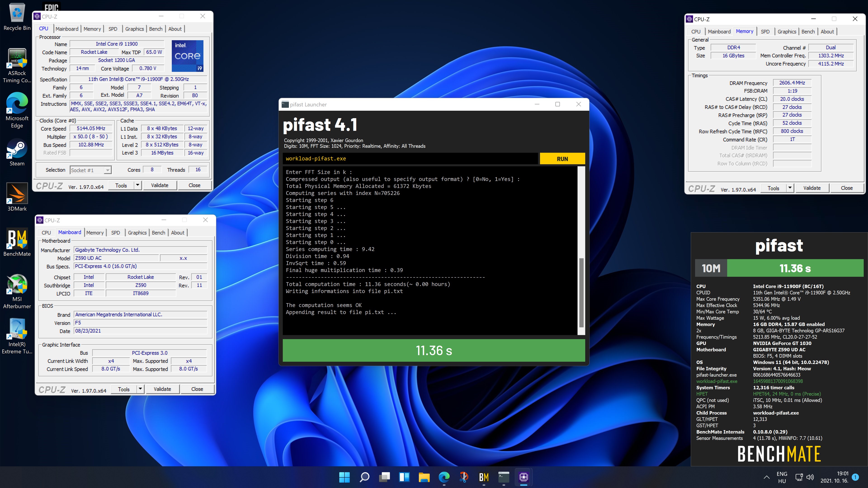
Task: Click the pifast Launcher title bar icon
Action: tap(285, 104)
